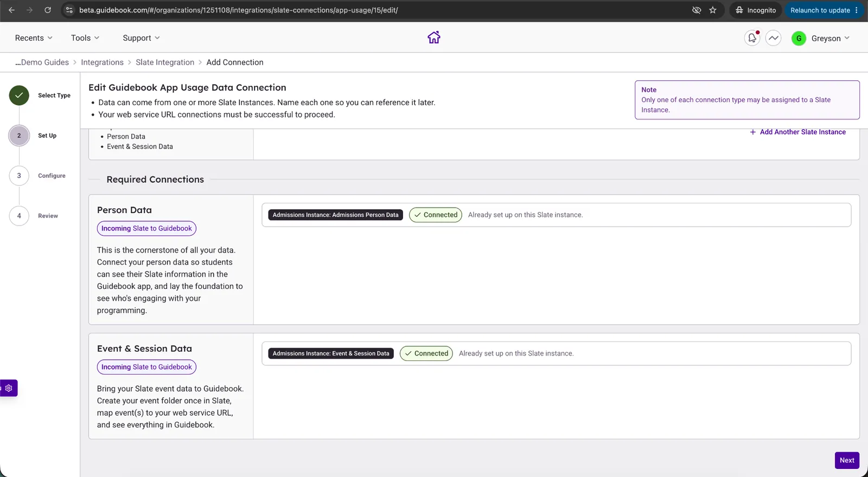Open the floating settings gear widget
868x477 pixels.
9,388
